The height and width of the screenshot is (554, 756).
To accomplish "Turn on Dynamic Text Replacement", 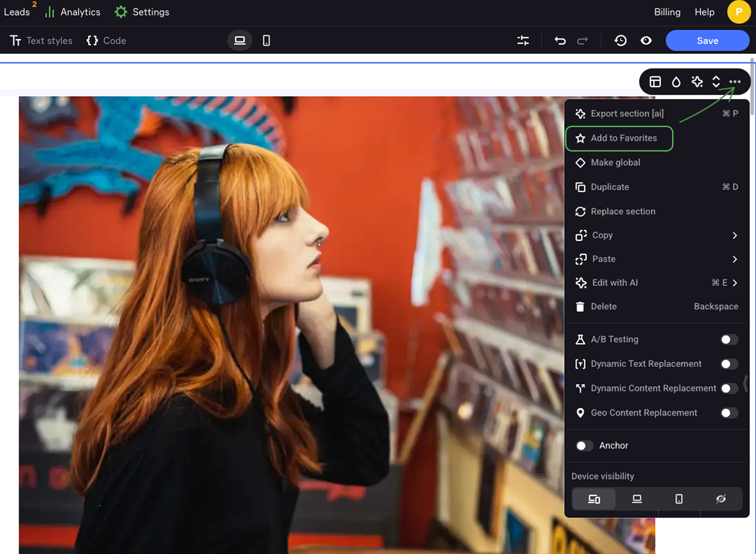I will coord(729,364).
